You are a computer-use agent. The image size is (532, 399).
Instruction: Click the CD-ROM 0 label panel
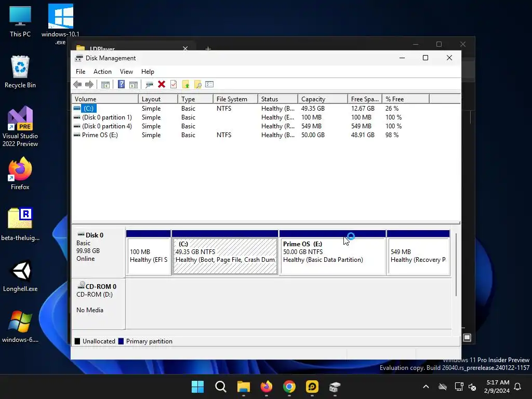point(98,303)
